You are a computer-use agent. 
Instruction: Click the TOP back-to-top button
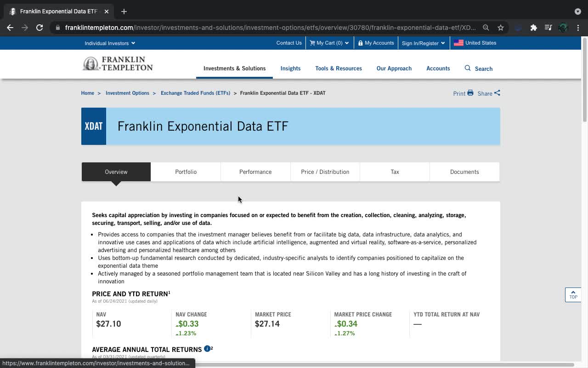573,295
